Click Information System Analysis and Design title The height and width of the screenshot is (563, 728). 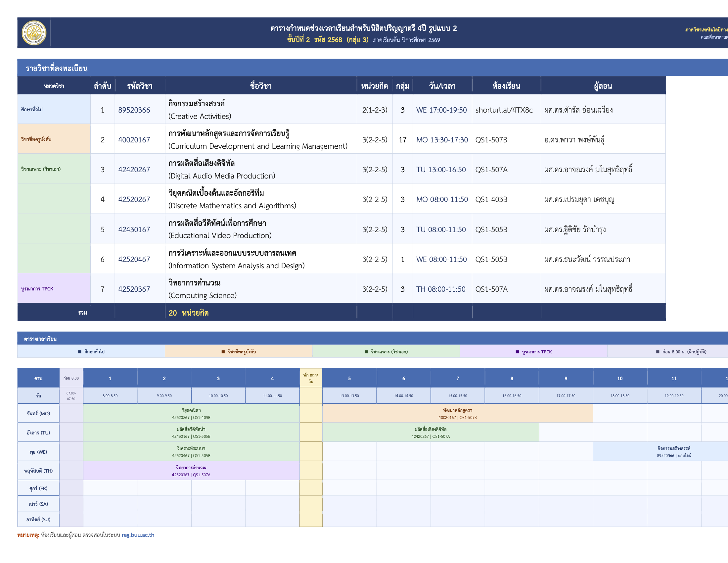tap(236, 265)
